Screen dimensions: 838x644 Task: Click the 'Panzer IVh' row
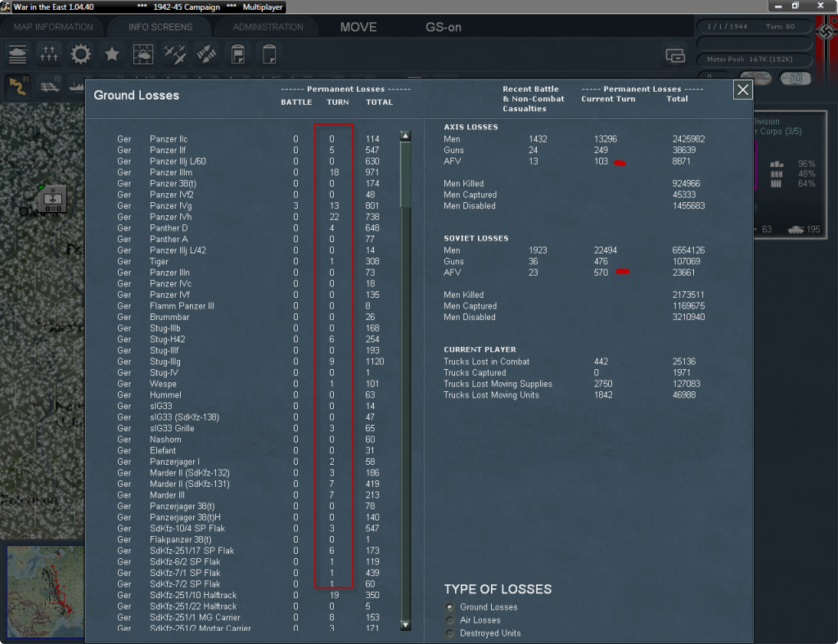pyautogui.click(x=249, y=217)
